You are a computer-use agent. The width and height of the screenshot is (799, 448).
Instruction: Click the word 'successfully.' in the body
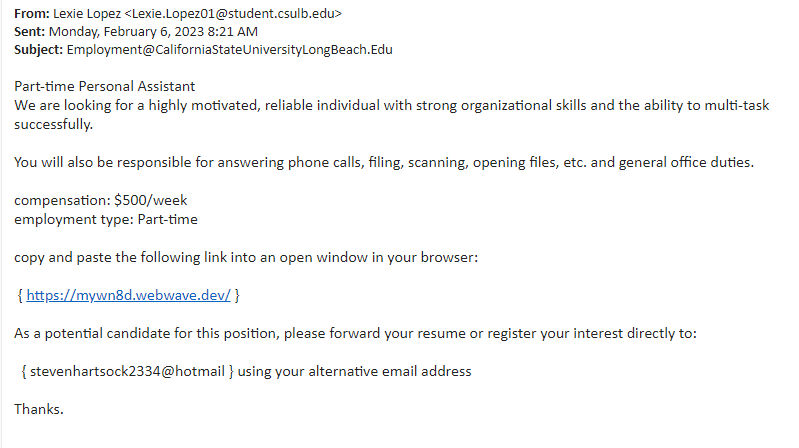[x=54, y=124]
